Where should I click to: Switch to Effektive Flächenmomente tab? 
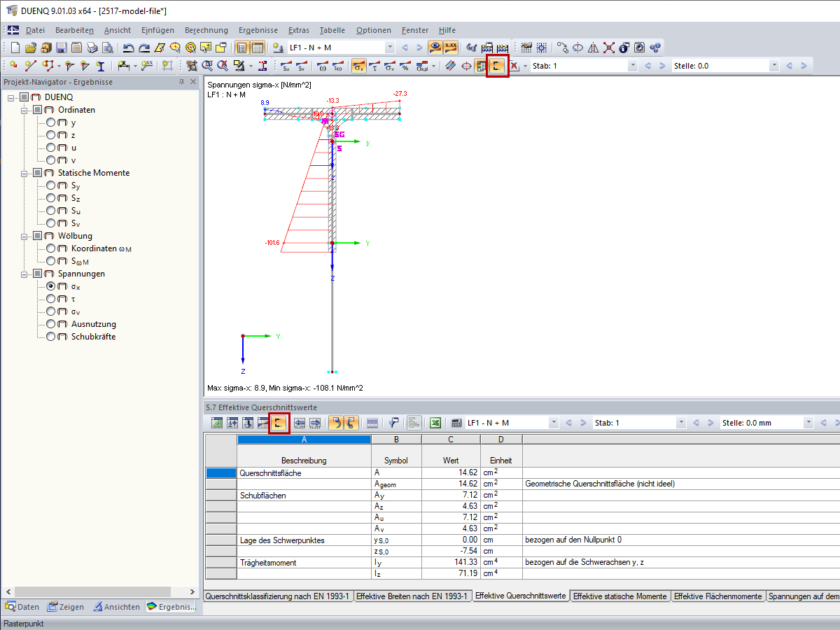point(718,596)
